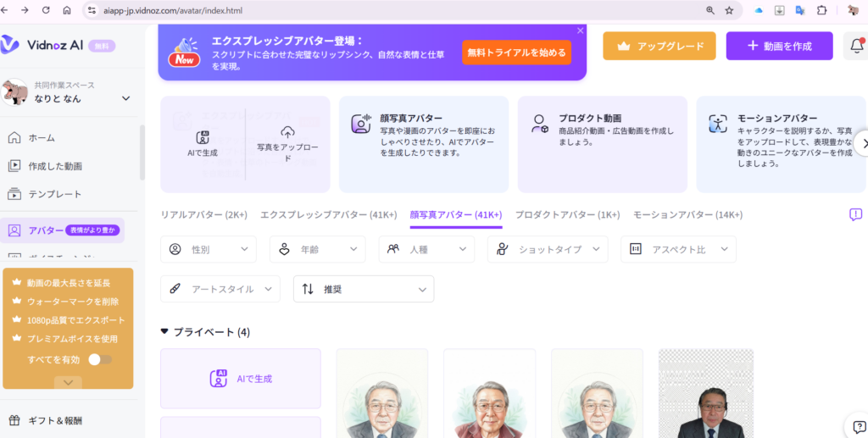The image size is (868, 438).
Task: Open the 年齢 filter dropdown
Action: tap(317, 249)
